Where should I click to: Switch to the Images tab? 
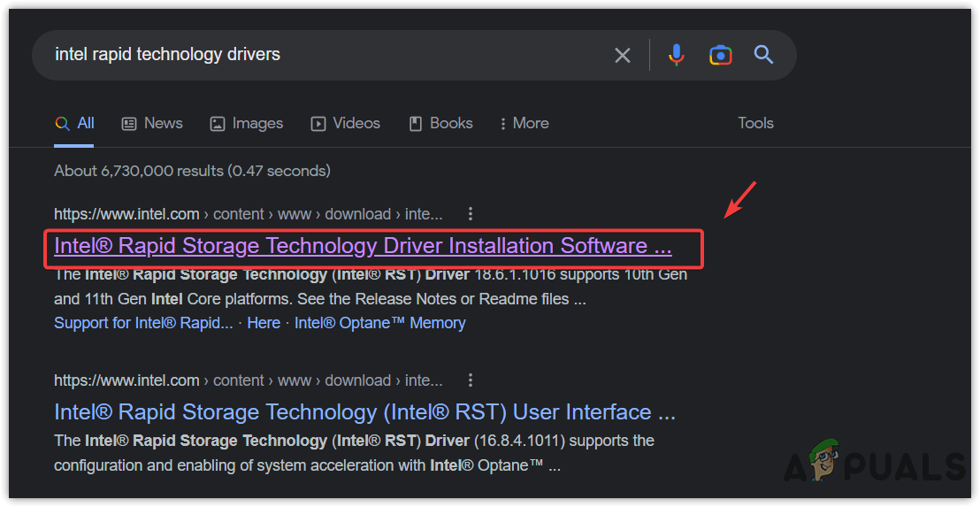pos(247,124)
